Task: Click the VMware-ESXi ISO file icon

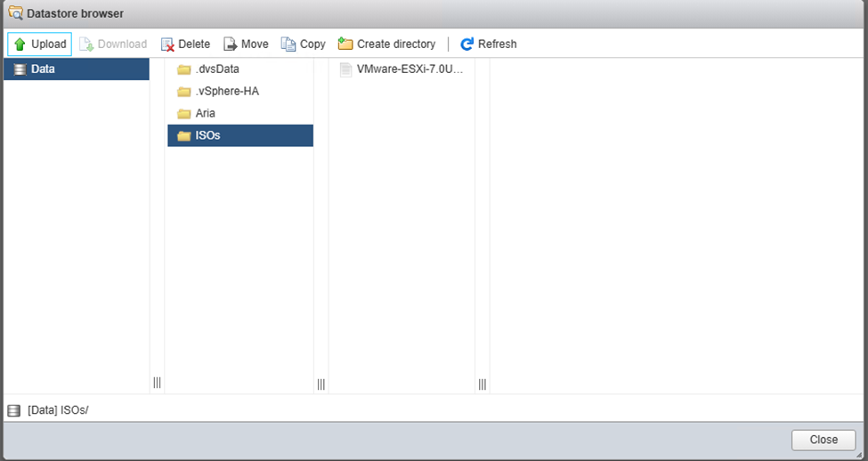Action: (346, 69)
